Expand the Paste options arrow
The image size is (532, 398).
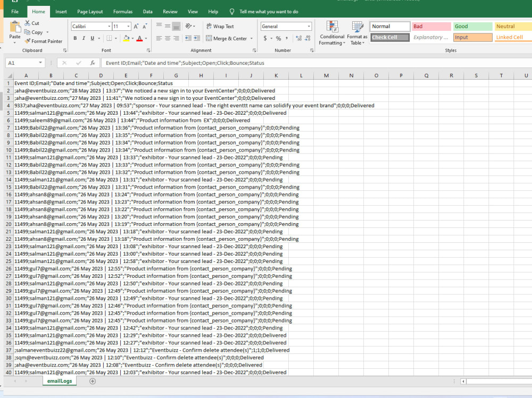tap(14, 43)
